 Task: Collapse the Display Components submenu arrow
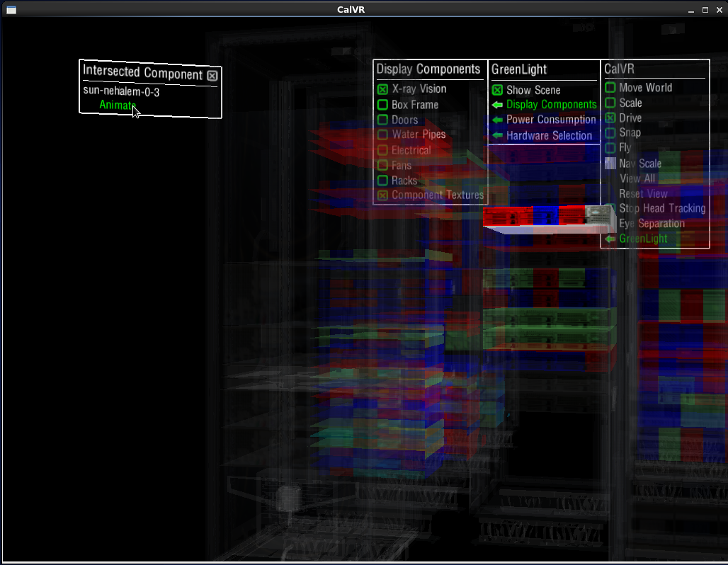tap(497, 105)
